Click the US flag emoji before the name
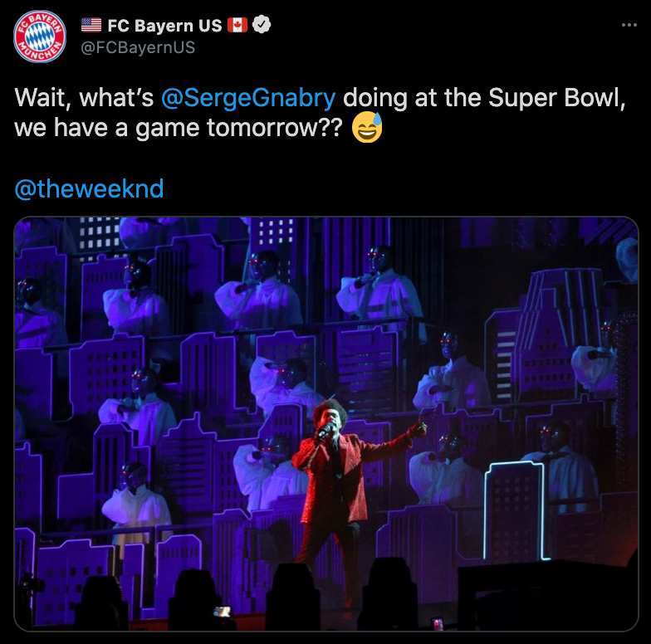Screen dimensions: 651x644 (x=91, y=25)
